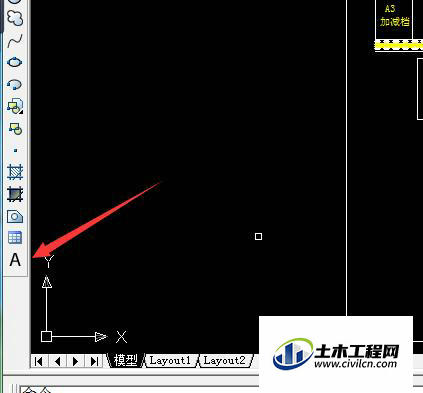The height and width of the screenshot is (393, 423).
Task: Select the Spline curve tool
Action: (15, 40)
